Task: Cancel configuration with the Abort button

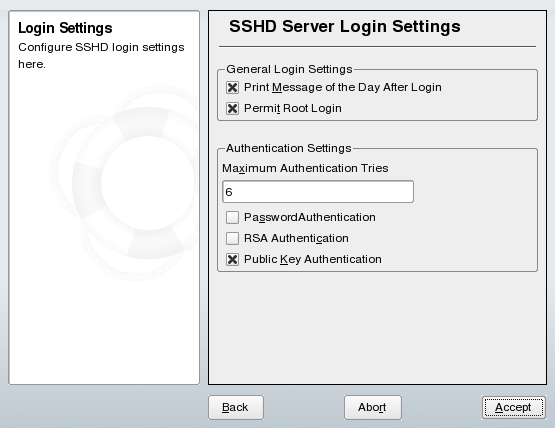Action: click(373, 407)
